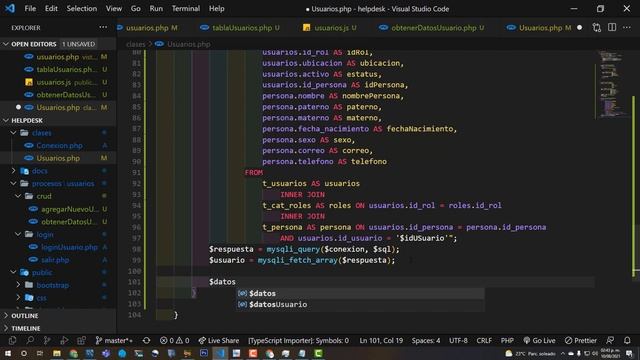Open the View menu

tap(113, 9)
